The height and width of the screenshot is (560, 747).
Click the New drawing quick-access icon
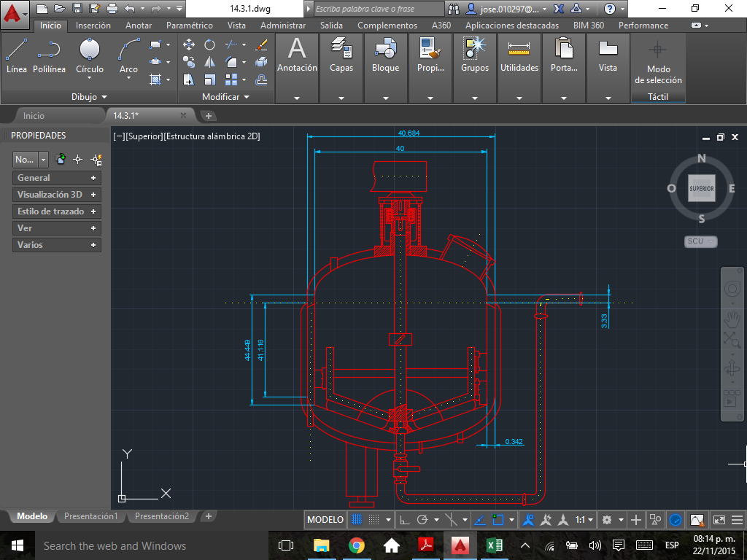pyautogui.click(x=42, y=9)
